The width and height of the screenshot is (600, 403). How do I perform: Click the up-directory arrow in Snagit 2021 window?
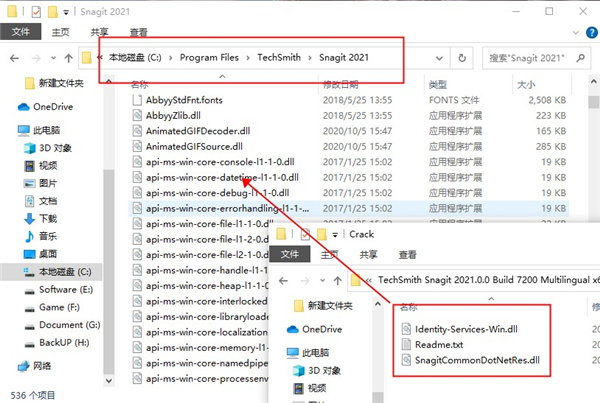(x=66, y=57)
